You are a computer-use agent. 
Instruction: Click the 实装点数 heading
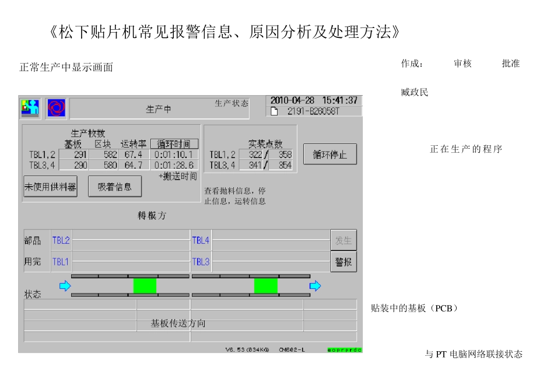click(x=265, y=144)
